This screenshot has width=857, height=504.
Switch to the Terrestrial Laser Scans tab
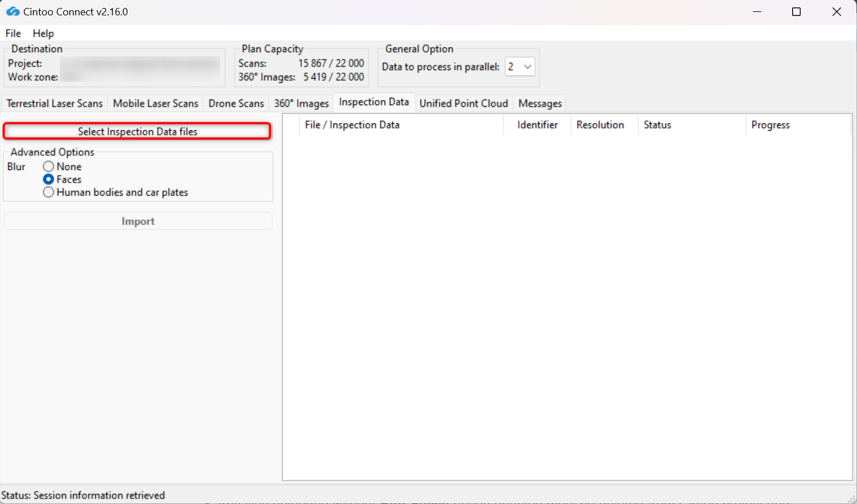[x=55, y=104]
